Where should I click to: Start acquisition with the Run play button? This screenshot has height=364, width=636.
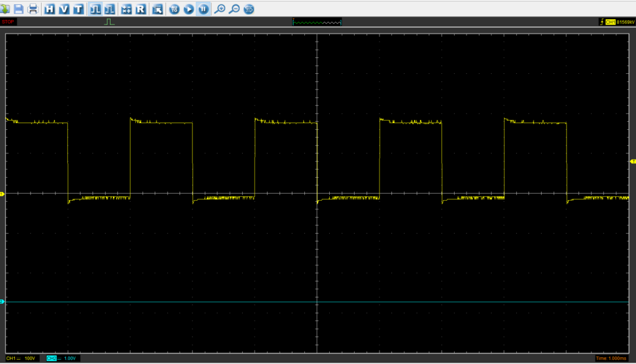click(x=189, y=9)
